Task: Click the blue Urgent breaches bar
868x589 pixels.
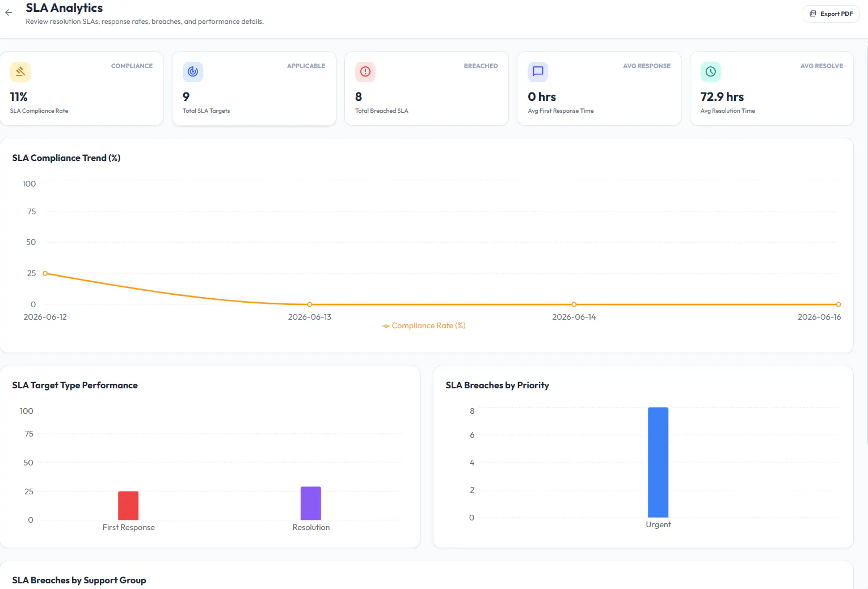Action: tap(658, 462)
